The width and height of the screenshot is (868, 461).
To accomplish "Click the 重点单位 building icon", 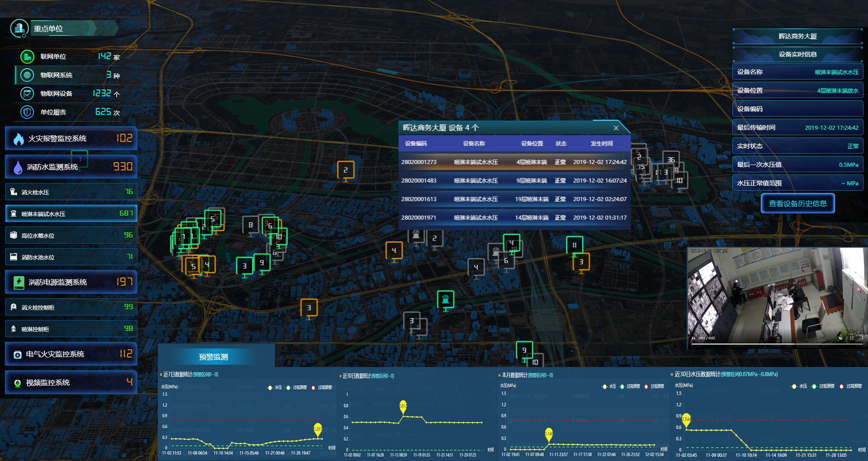I will pyautogui.click(x=19, y=28).
